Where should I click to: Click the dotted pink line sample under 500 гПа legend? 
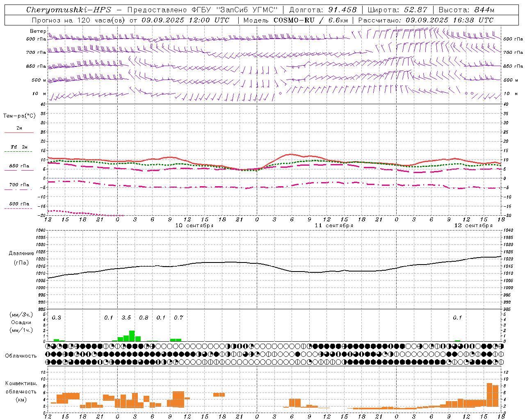[x=18, y=209]
